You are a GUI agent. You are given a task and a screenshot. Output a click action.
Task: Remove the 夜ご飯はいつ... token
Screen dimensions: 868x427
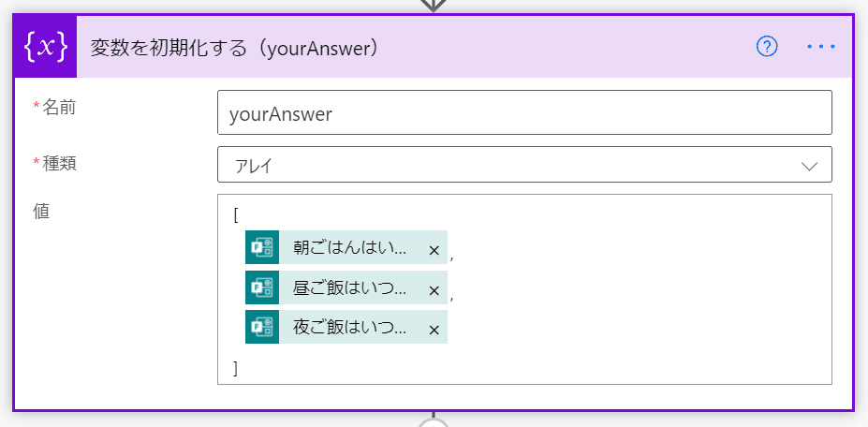434,329
